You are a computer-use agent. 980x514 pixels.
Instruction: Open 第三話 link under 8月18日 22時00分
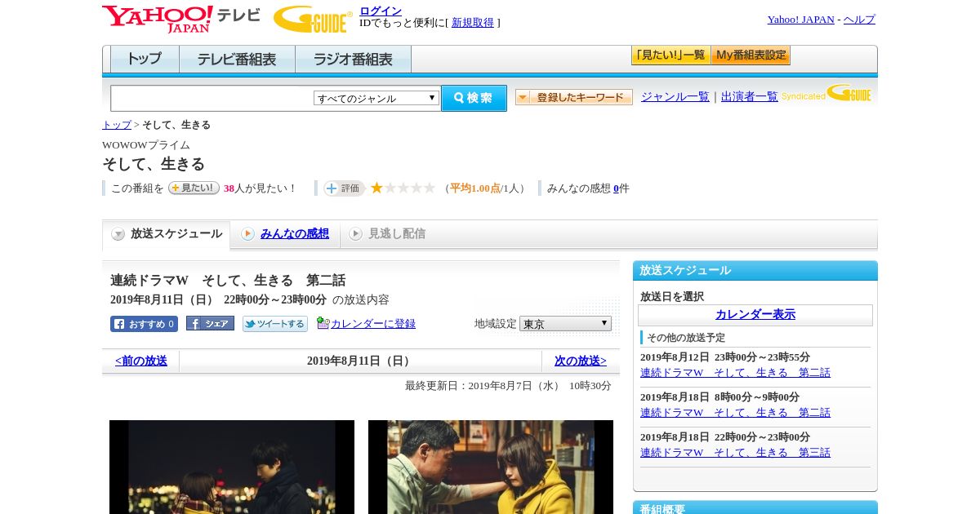pos(735,453)
